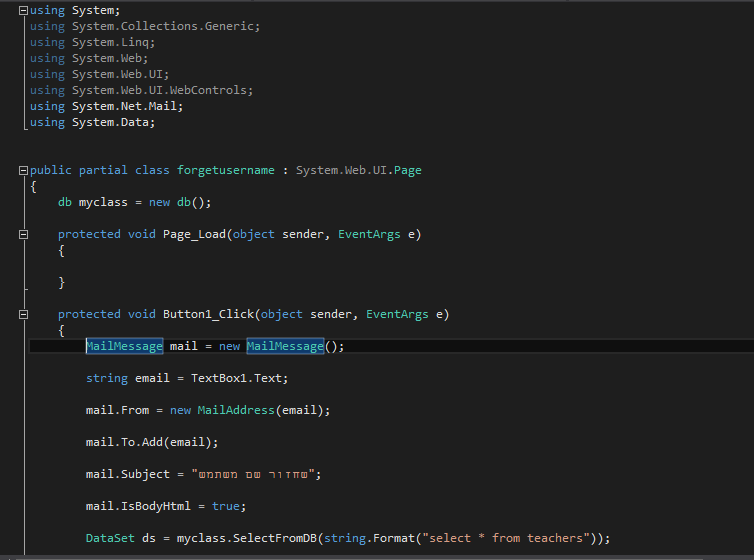Collapse the forgetusername class block
754x560 pixels.
click(23, 170)
